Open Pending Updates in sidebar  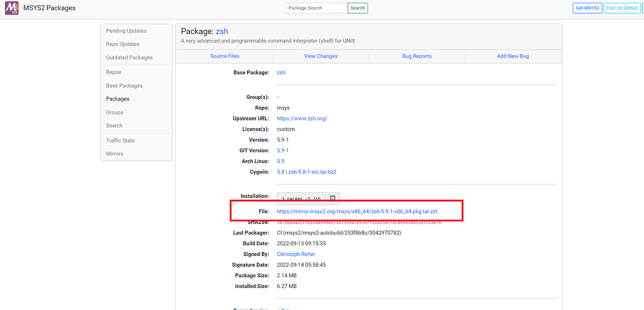tap(126, 31)
